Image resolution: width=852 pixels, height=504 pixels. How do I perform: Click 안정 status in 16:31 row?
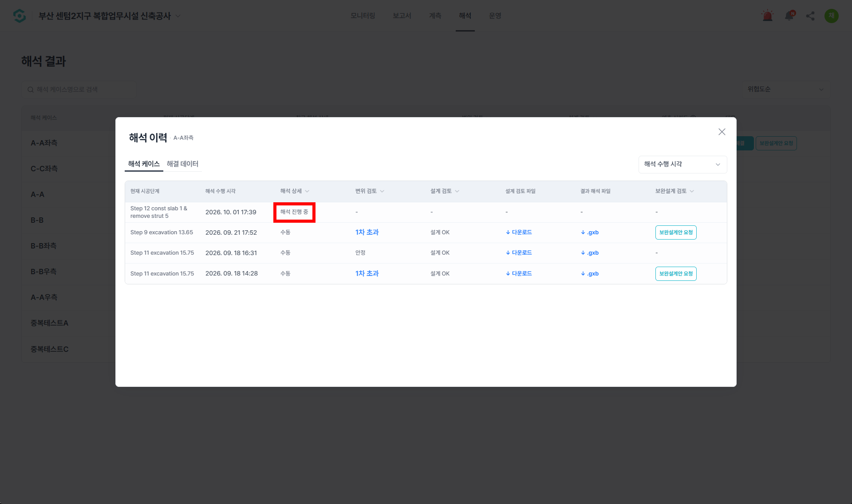click(360, 253)
